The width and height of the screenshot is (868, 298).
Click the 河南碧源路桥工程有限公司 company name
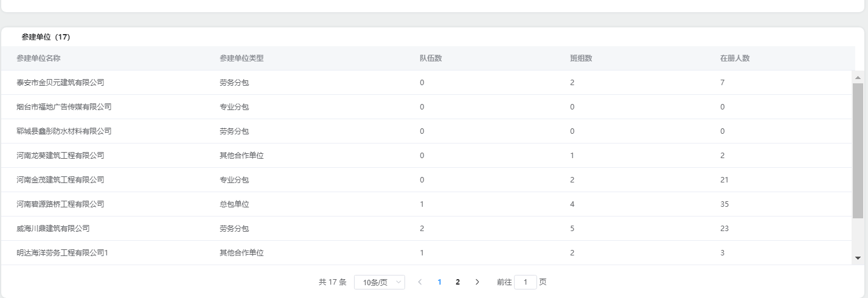[60, 204]
